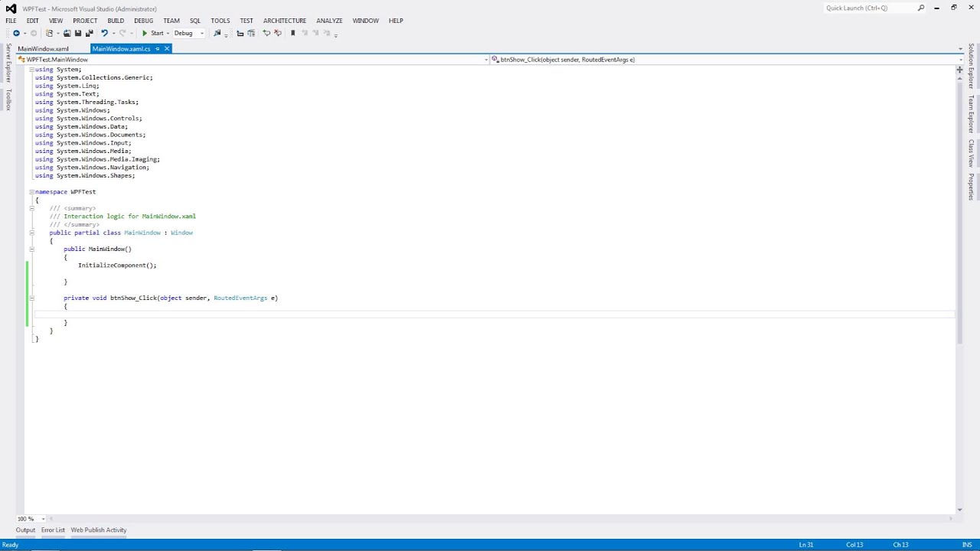
Task: Click the Quick Launch magnifier icon
Action: pos(921,8)
